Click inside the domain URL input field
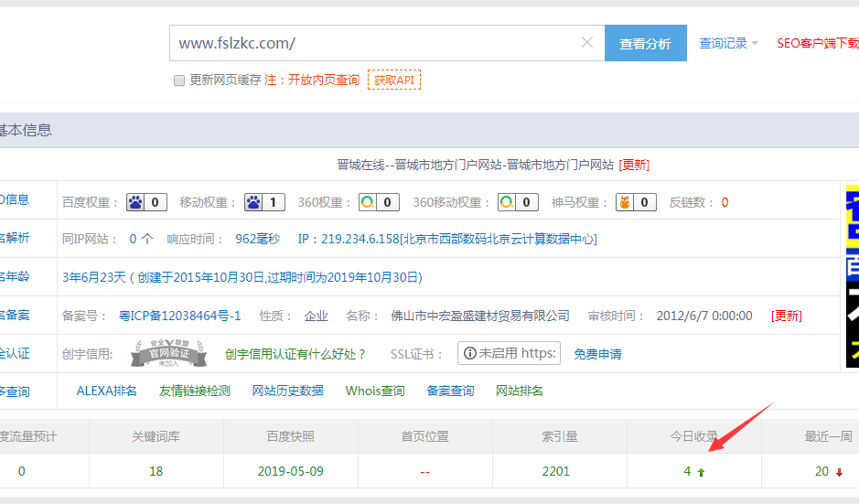Viewport: 859px width, 504px height. coord(375,43)
